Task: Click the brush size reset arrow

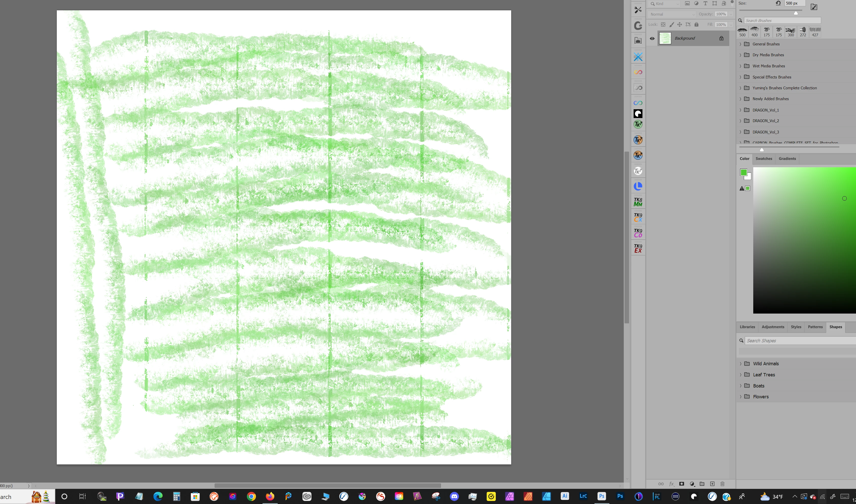Action: [x=778, y=3]
